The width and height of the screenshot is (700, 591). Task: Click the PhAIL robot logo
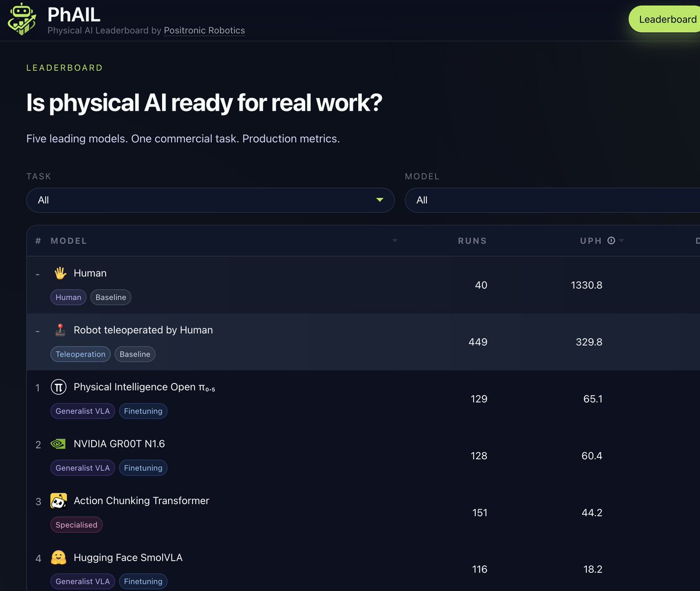tap(22, 19)
